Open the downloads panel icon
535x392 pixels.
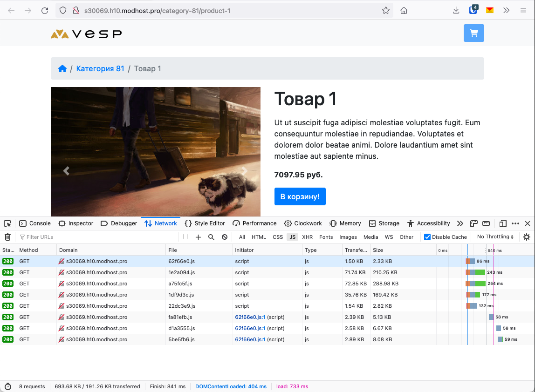click(456, 11)
